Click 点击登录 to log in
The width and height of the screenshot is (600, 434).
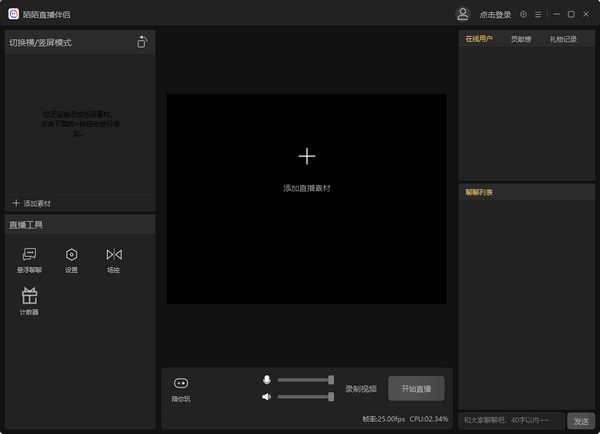(x=495, y=15)
